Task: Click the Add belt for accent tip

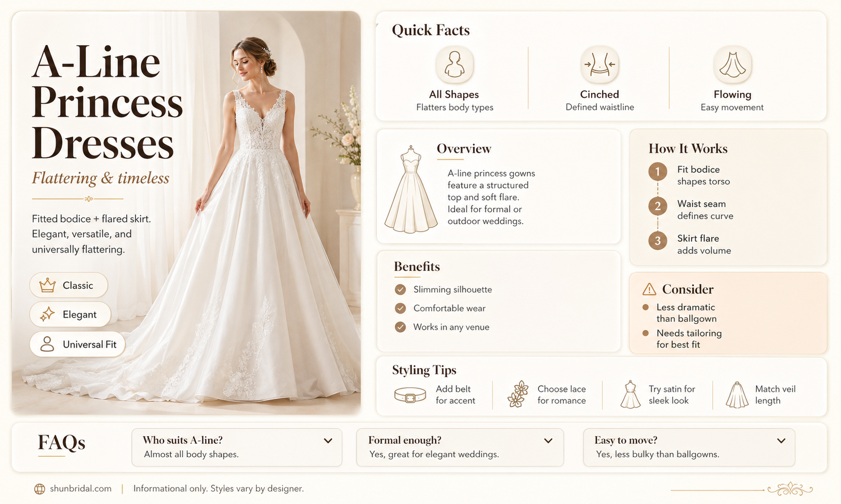Action: (455, 394)
